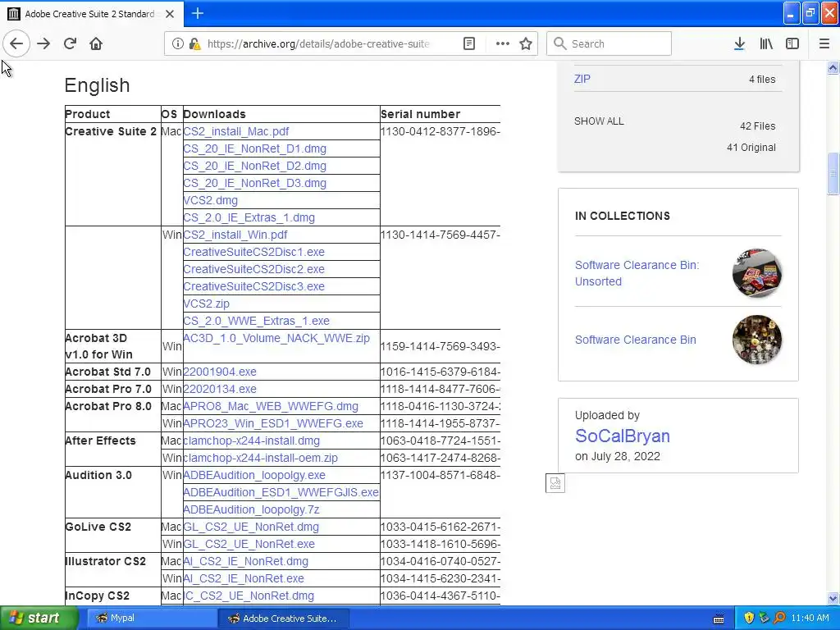The height and width of the screenshot is (630, 840).
Task: Download CreativeSuiteCS2Disc2.exe
Action: point(253,269)
